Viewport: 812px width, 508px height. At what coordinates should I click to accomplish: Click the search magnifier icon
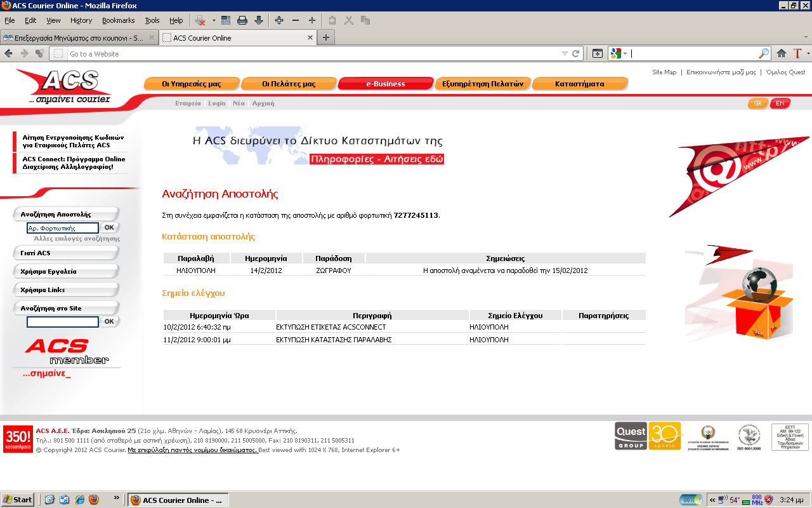[764, 54]
